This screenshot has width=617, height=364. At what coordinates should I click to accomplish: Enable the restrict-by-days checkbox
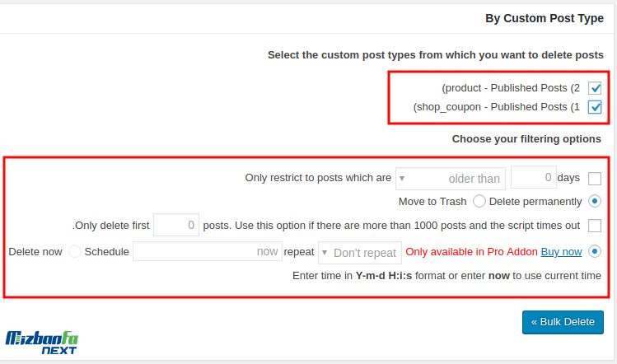click(595, 178)
